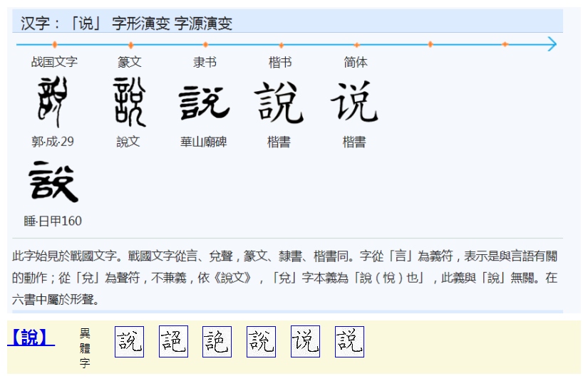Click the 楷书 label

click(x=280, y=62)
